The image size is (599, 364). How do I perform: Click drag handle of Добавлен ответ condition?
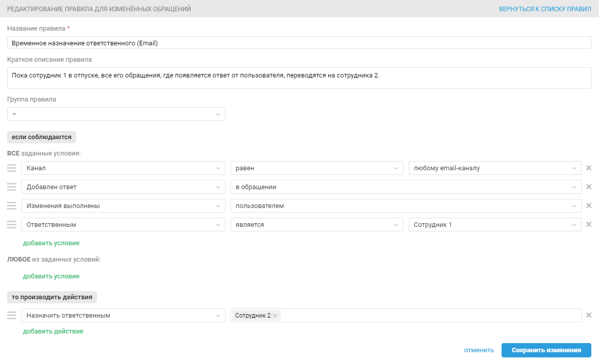tap(12, 187)
